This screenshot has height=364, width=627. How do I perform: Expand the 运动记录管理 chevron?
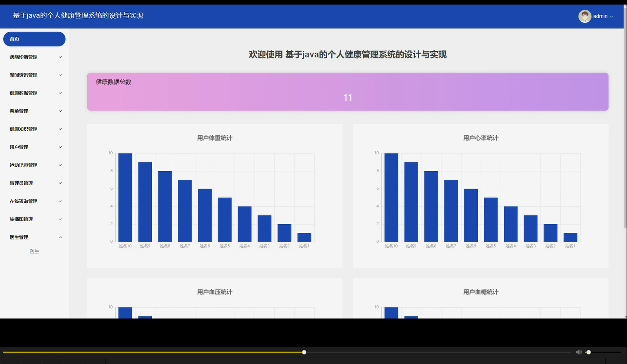(x=60, y=165)
